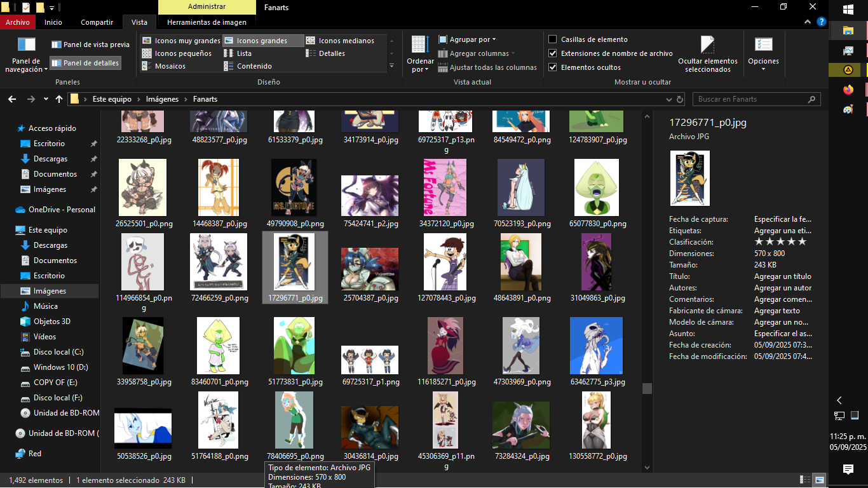This screenshot has width=868, height=488.
Task: Select Red in the navigation pane
Action: (35, 454)
